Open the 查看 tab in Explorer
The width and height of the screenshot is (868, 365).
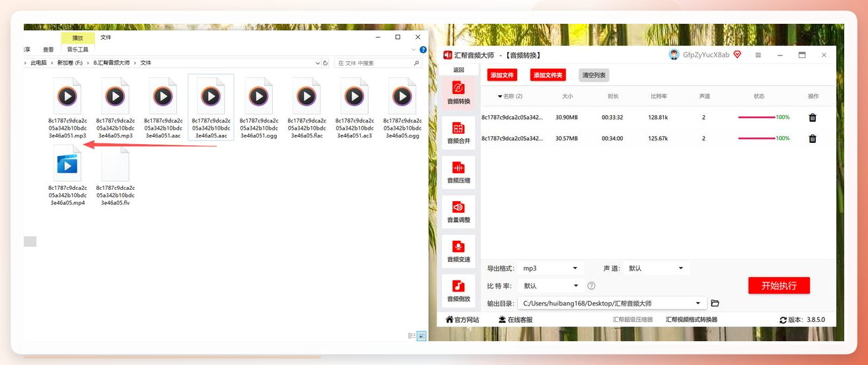coord(48,50)
